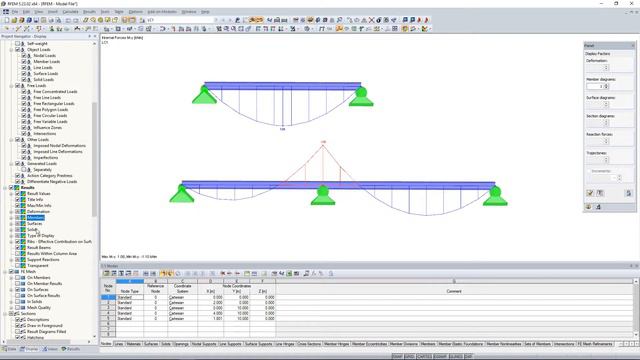The image size is (640, 360).
Task: Toggle the GLINES status bar button
Action: coord(456,356)
